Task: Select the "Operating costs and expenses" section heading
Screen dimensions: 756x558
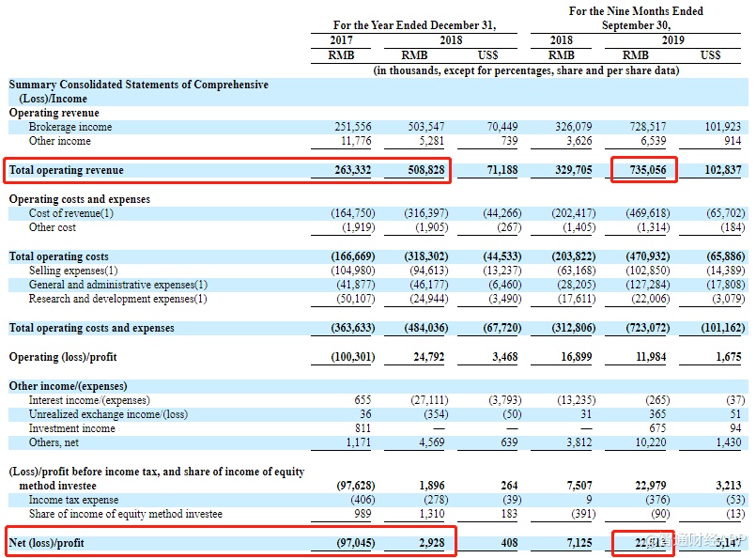Action: coord(79,199)
